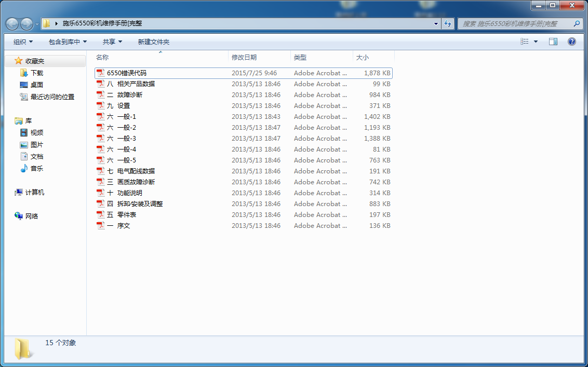Viewport: 588px width, 367px height.
Task: Sort files by the 类型 column header
Action: click(322, 57)
